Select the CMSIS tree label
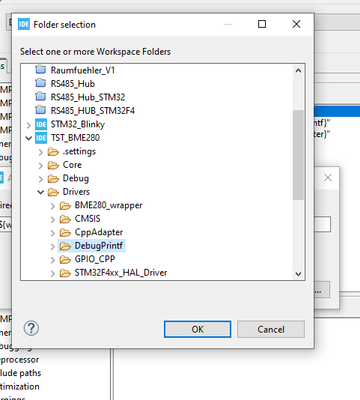Viewport: 360px width, 400px height. click(87, 219)
